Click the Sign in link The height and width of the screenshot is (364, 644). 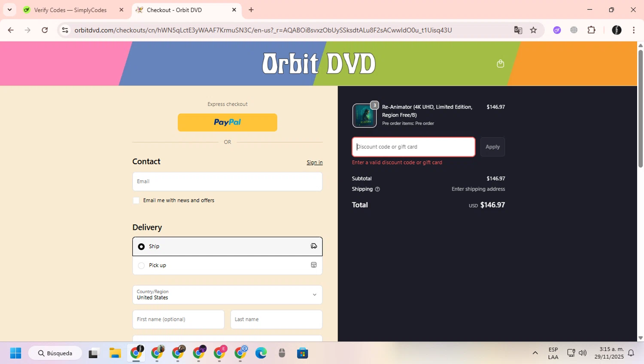(315, 162)
